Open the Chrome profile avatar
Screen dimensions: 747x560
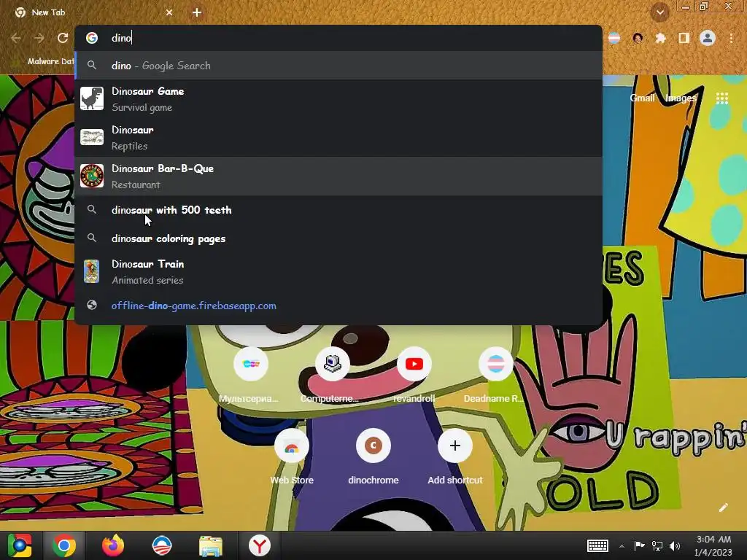click(708, 38)
